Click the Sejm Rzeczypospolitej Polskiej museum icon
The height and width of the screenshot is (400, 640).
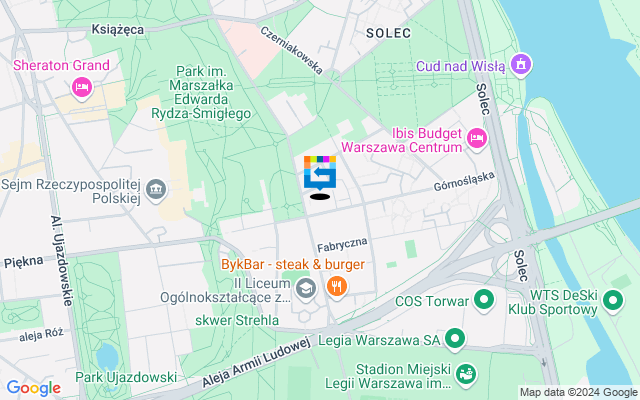pos(156,190)
